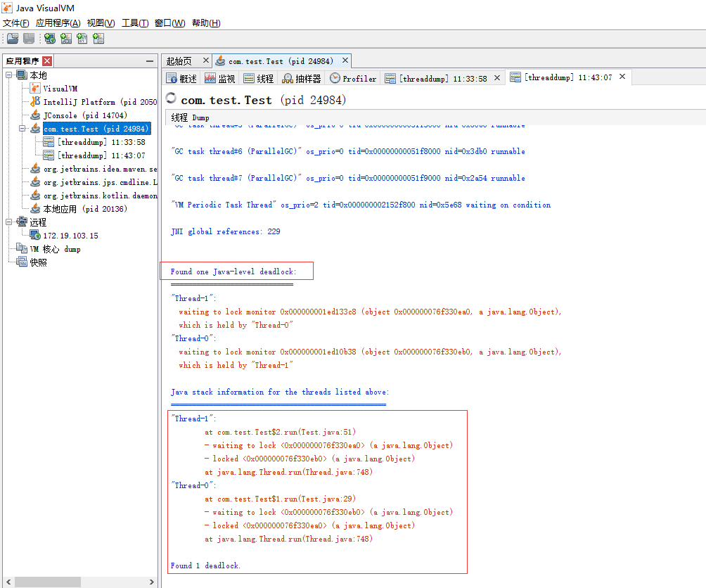Open the 窗口(W) menu

pos(169,23)
